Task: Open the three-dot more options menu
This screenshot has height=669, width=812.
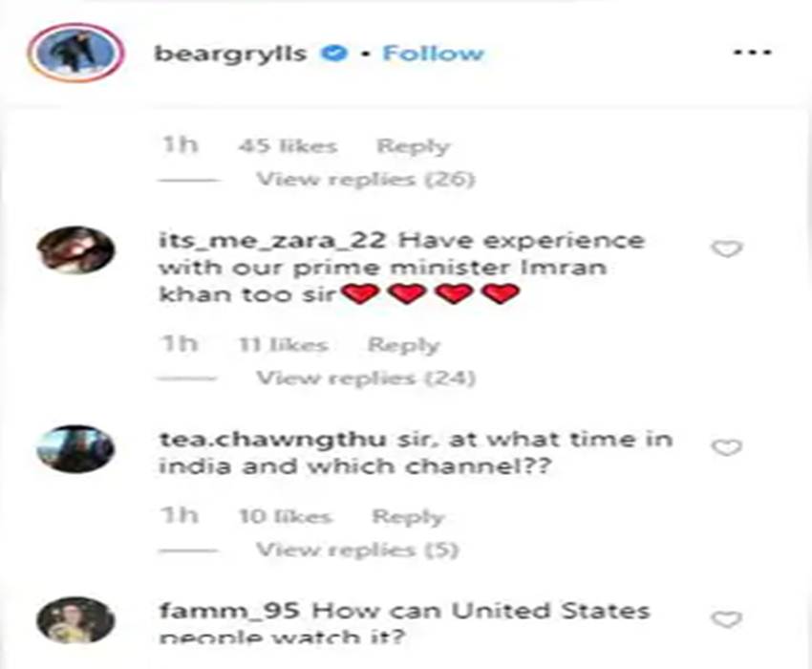Action: [753, 52]
